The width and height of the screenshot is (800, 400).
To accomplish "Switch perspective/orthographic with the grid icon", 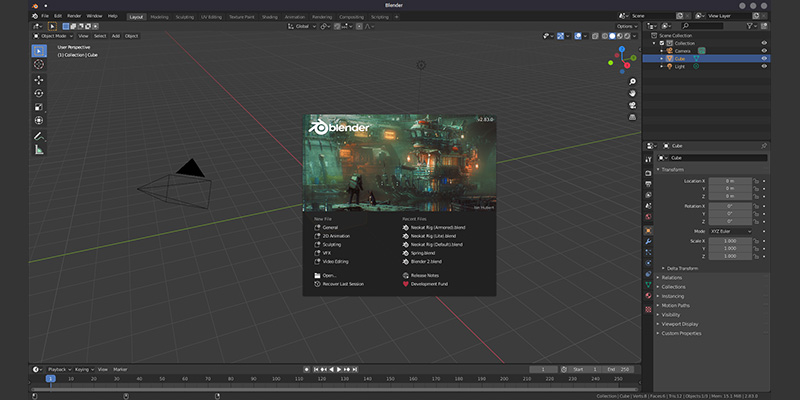I will coord(633,117).
